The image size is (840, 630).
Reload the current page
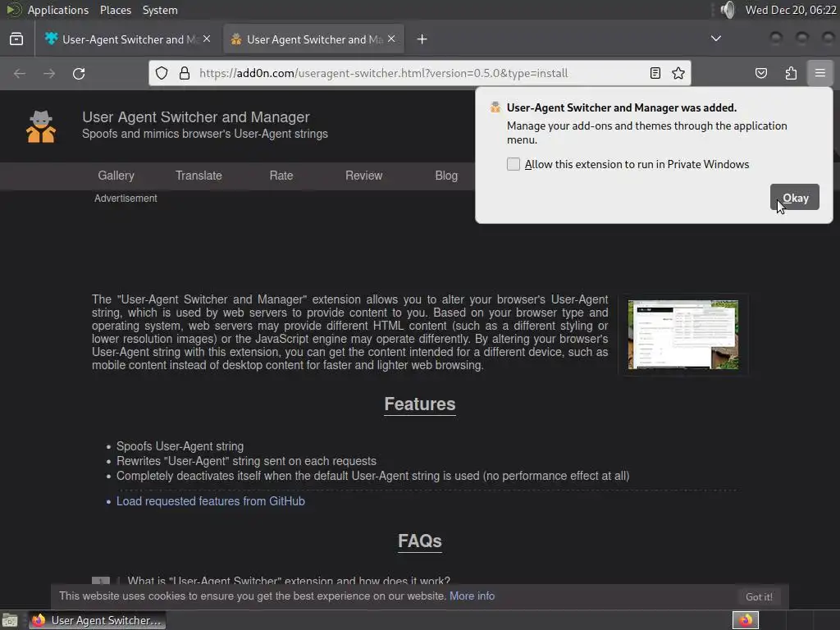tap(79, 73)
